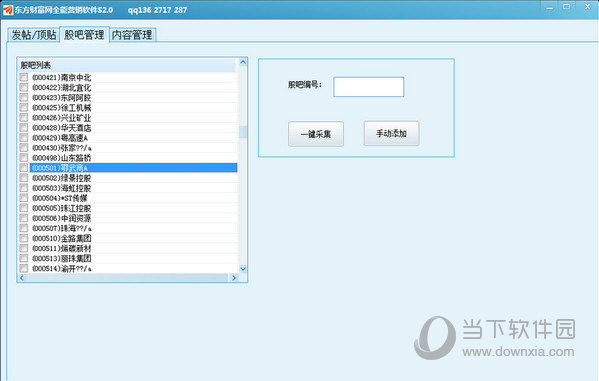The image size is (599, 381).
Task: Select the (000513) list entry text
Action: tap(62, 258)
